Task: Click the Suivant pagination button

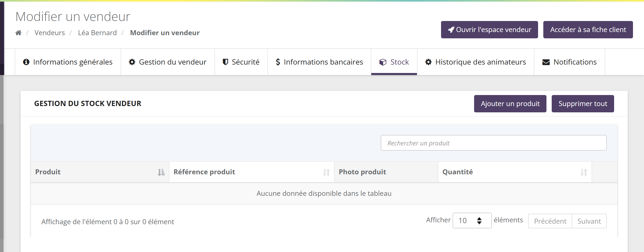Action: coord(589,221)
